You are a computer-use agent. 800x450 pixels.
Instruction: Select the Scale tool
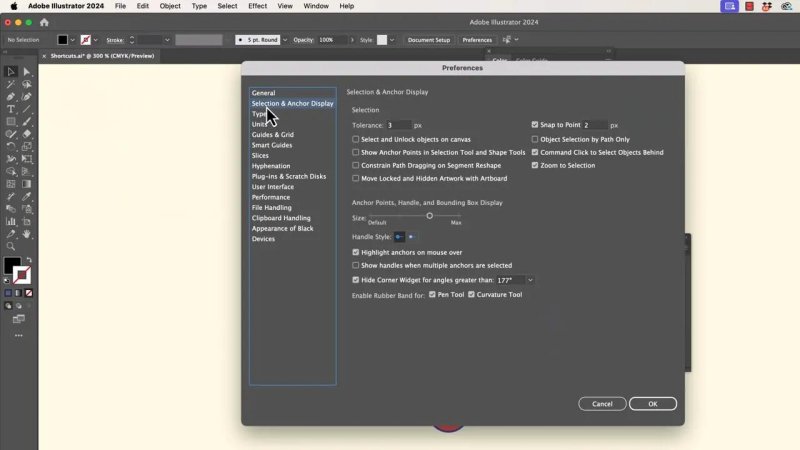coord(27,146)
